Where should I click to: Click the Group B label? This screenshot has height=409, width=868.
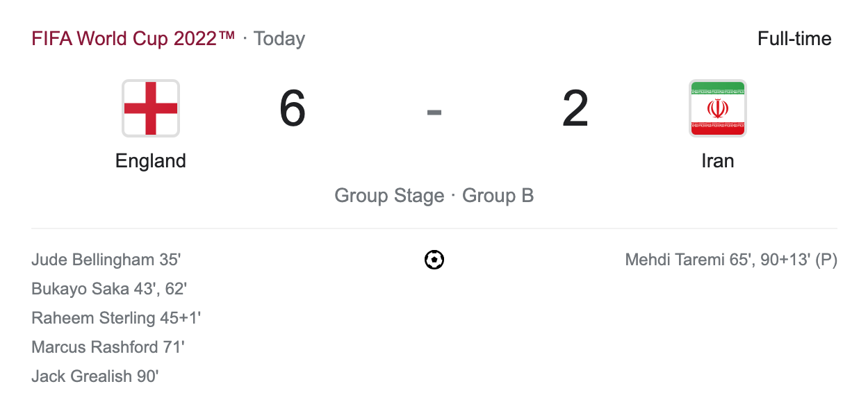coord(498,196)
